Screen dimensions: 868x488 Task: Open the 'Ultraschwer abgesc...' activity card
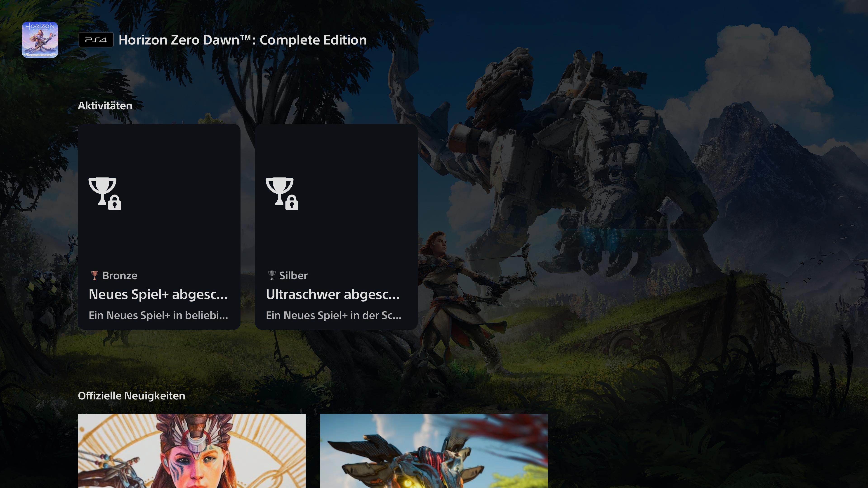[336, 227]
